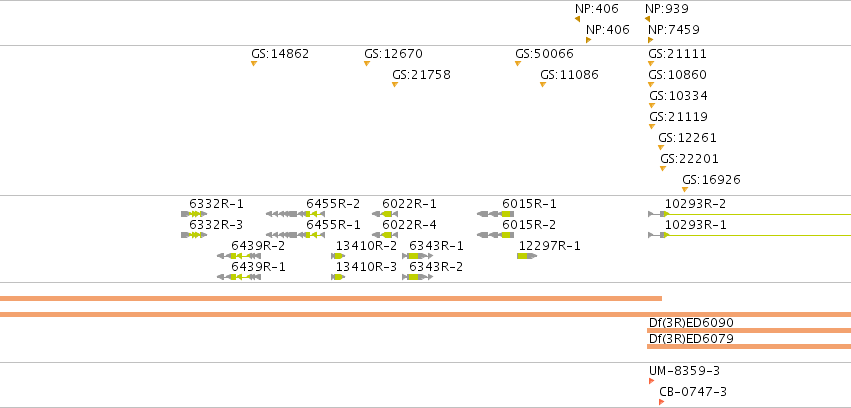Select the 6439R-1 gene model
The height and width of the screenshot is (408, 851).
click(239, 277)
